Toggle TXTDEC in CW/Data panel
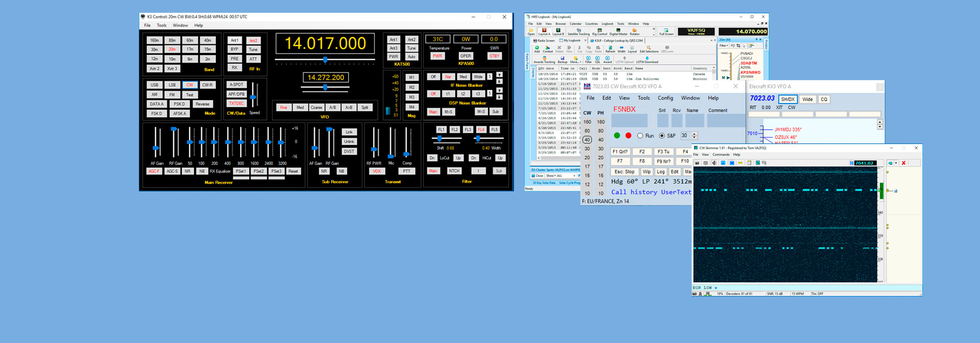The image size is (980, 343). 236,104
